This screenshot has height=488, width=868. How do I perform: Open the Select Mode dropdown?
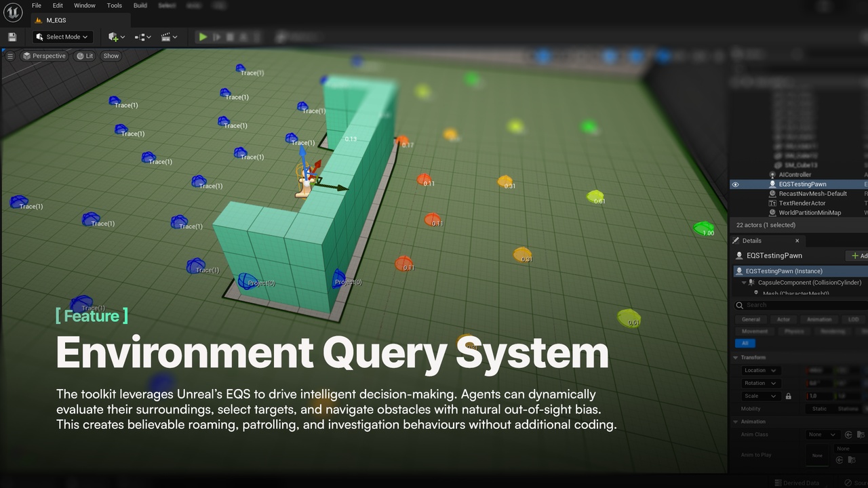point(62,37)
